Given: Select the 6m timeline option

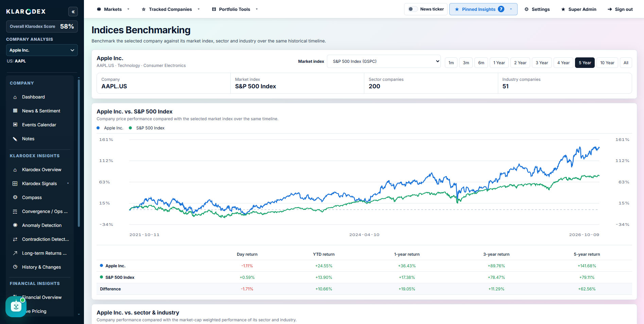Looking at the screenshot, I should [481, 63].
